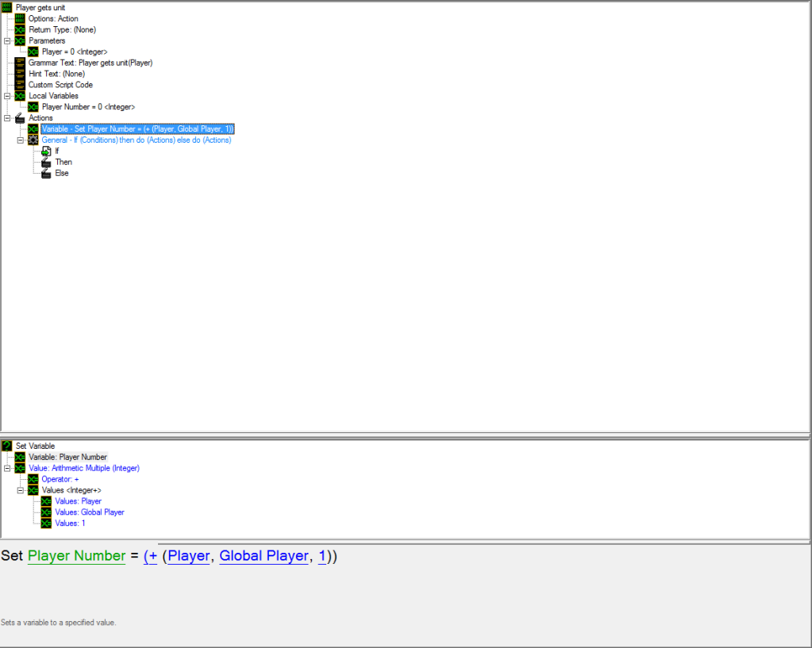Image resolution: width=812 pixels, height=648 pixels.
Task: Click the Local Variables icon
Action: click(x=20, y=96)
